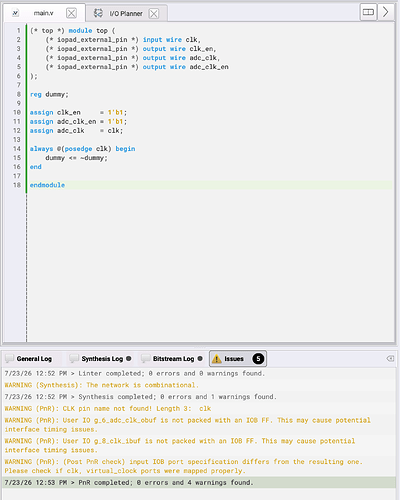
Task: Click the 'output wire adc_clk,' declaration
Action: (181, 58)
